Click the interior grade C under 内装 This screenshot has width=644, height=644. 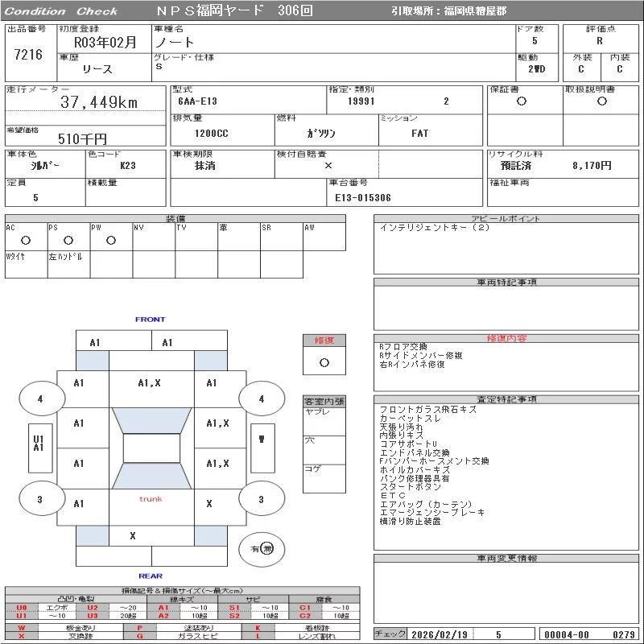tap(619, 69)
